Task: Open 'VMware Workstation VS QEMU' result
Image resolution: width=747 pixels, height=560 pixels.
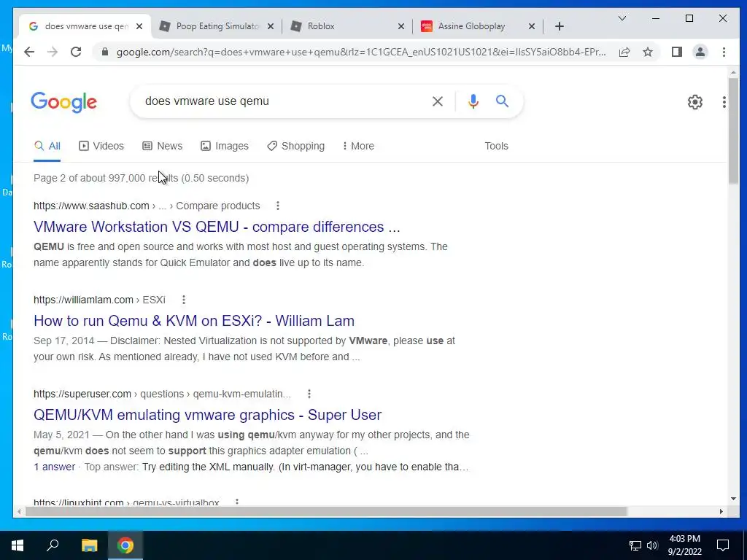Action: pyautogui.click(x=217, y=227)
